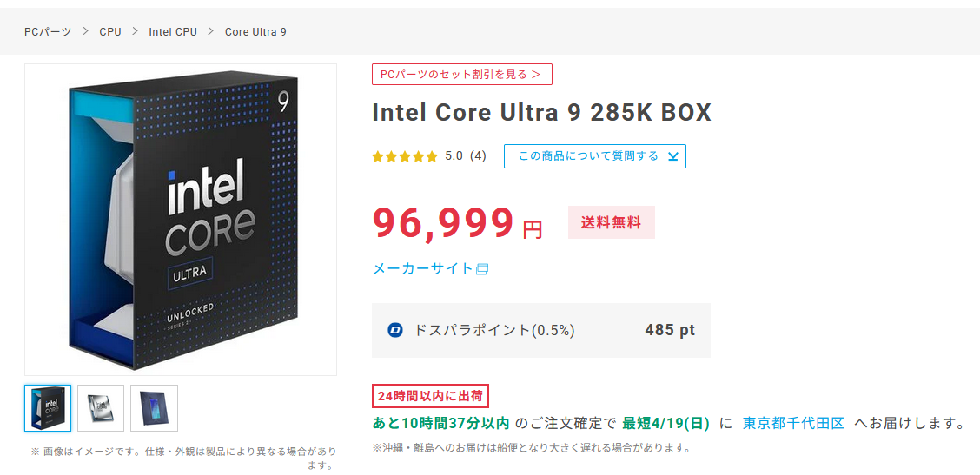
Task: Click the 96,999円 price
Action: click(457, 224)
